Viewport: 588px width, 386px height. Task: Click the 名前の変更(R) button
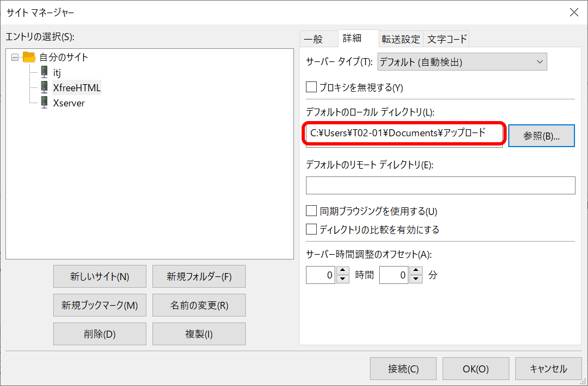click(x=199, y=305)
